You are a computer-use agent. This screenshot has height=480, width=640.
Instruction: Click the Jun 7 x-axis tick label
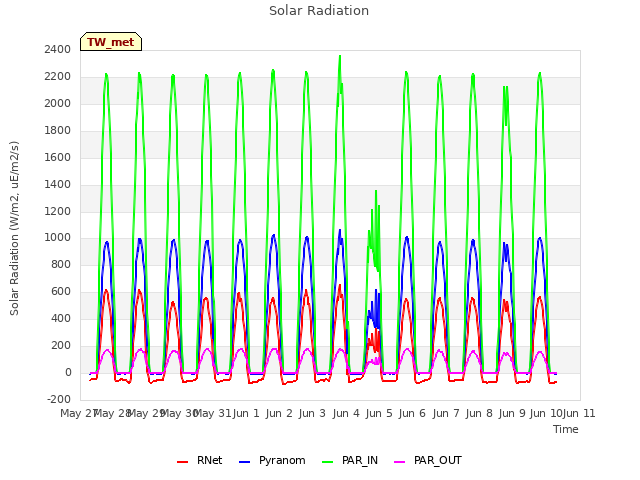[446, 413]
